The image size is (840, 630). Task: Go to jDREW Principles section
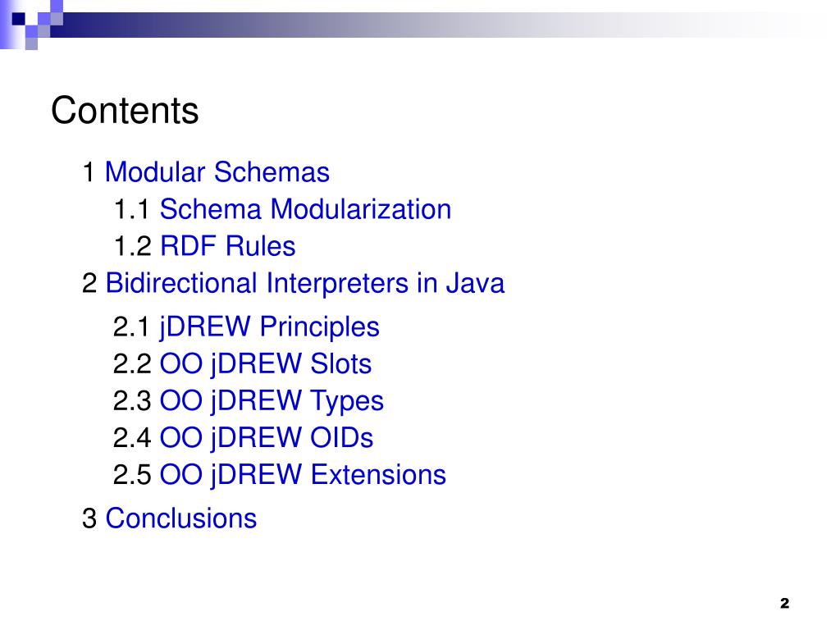tap(269, 327)
